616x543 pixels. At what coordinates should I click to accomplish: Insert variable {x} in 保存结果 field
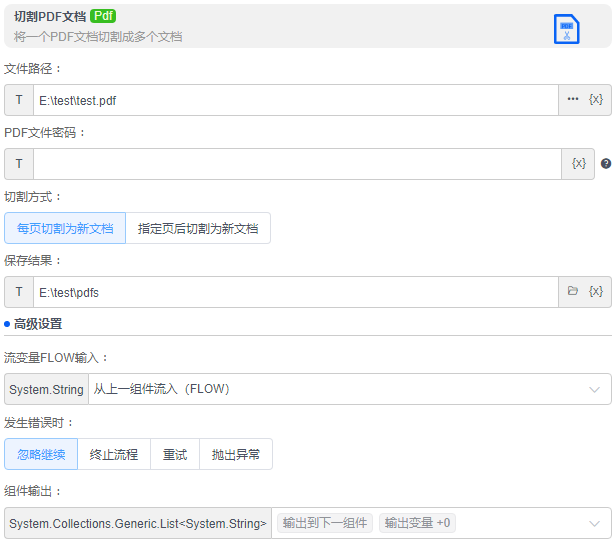pyautogui.click(x=596, y=291)
